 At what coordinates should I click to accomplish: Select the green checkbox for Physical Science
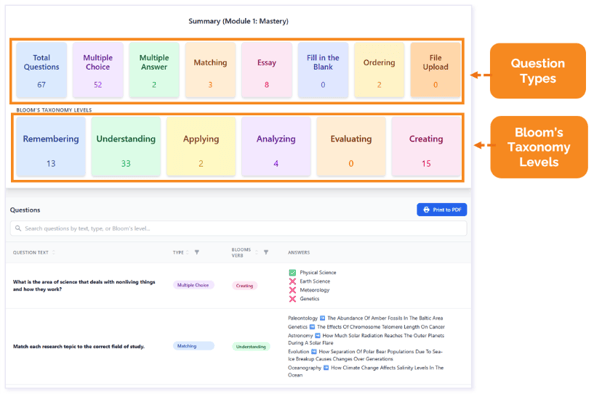pyautogui.click(x=292, y=272)
